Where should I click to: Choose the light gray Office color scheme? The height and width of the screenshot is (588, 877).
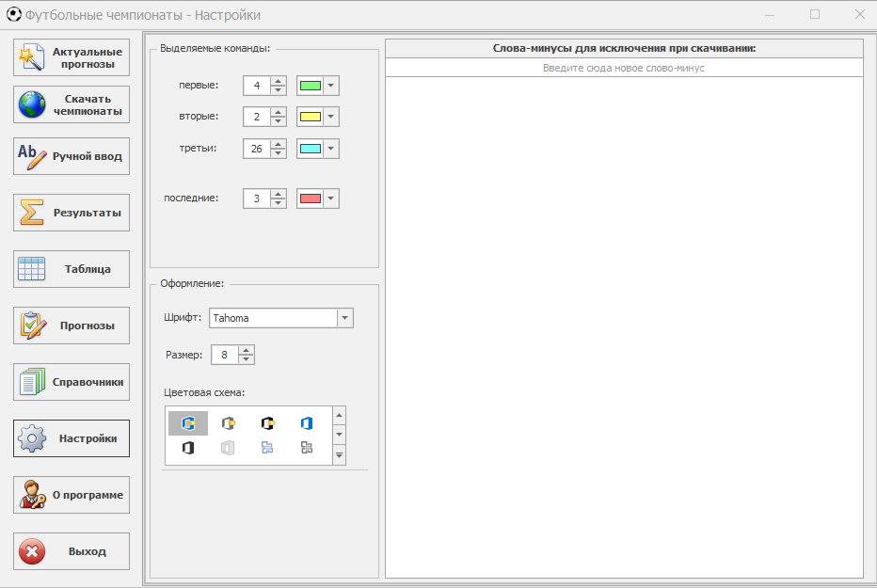228,448
